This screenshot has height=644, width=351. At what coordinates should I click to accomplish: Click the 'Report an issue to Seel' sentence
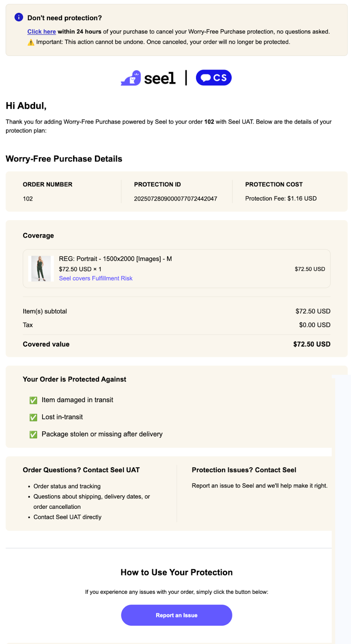(259, 486)
